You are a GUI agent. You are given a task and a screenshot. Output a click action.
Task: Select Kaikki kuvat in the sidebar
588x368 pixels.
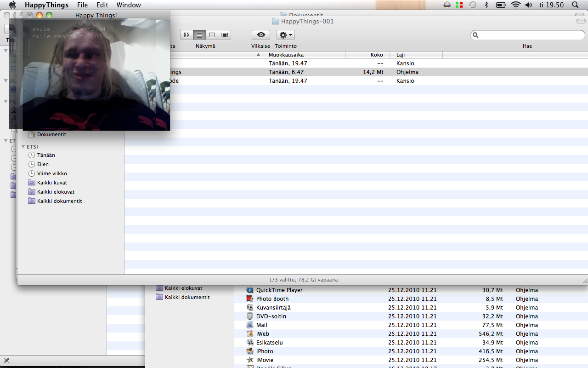point(52,183)
